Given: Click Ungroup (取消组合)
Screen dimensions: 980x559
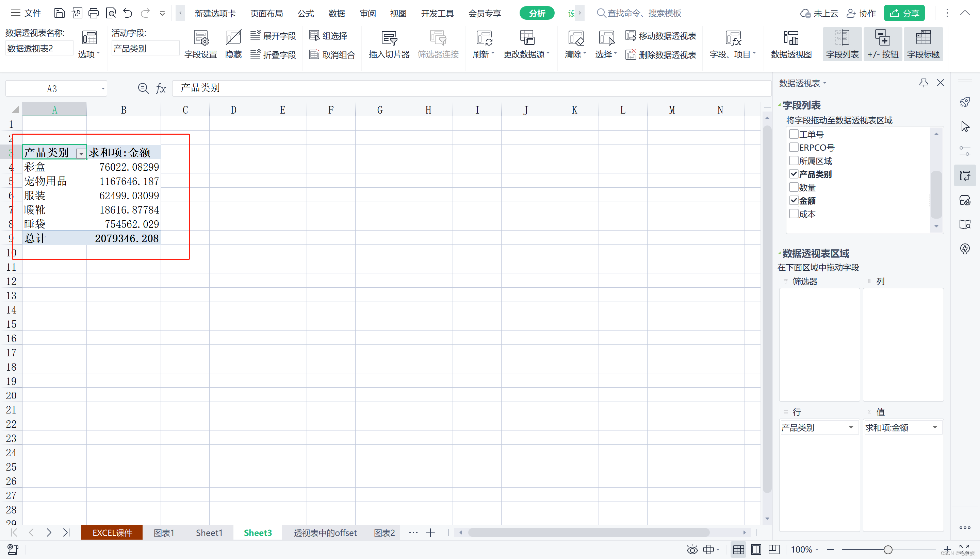Looking at the screenshot, I should pos(332,55).
